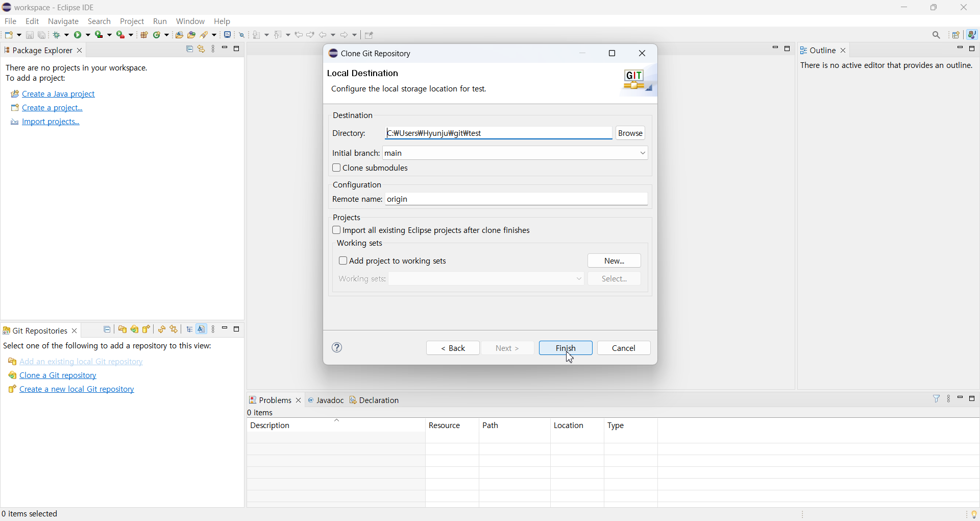Toggle hierarchical branch layout in Git Repositories

pyautogui.click(x=190, y=329)
